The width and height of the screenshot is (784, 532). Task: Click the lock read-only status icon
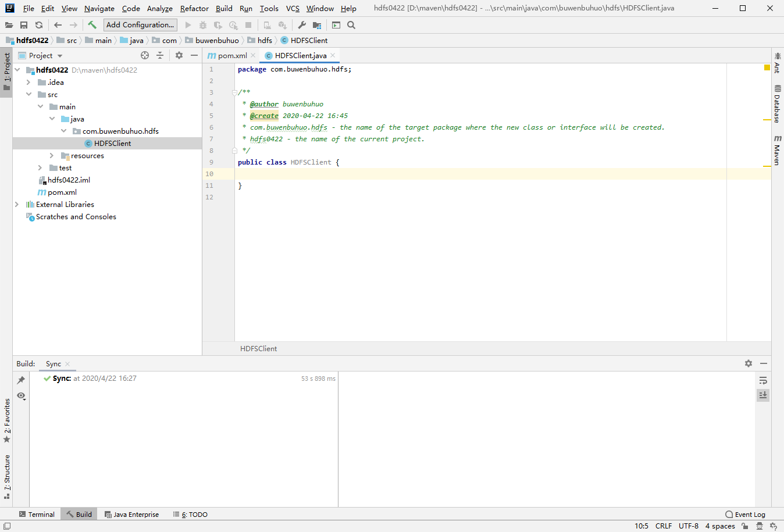coord(745,526)
